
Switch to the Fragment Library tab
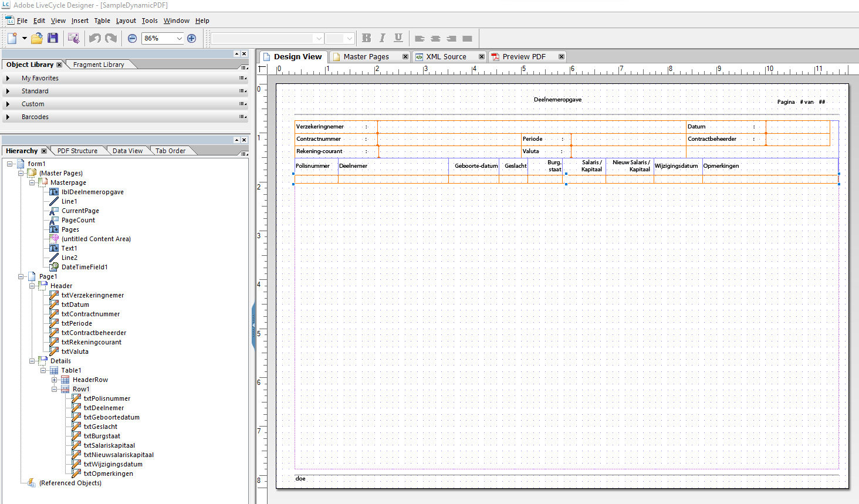(99, 65)
